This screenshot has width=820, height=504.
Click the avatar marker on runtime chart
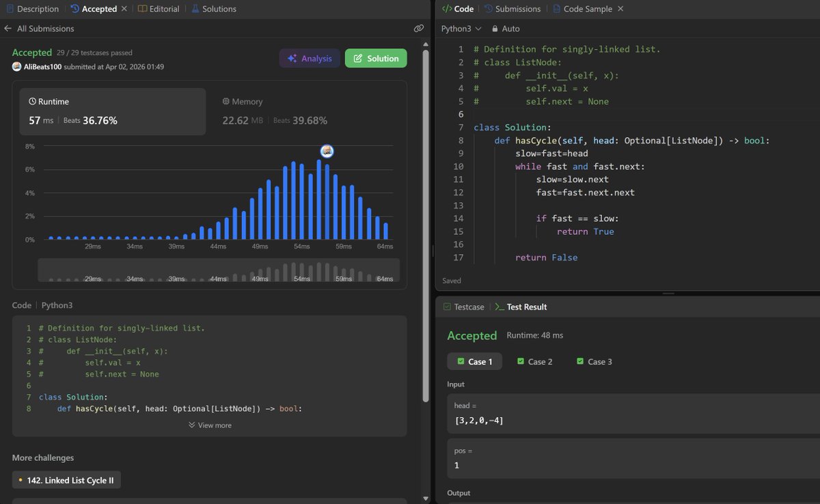coord(327,150)
